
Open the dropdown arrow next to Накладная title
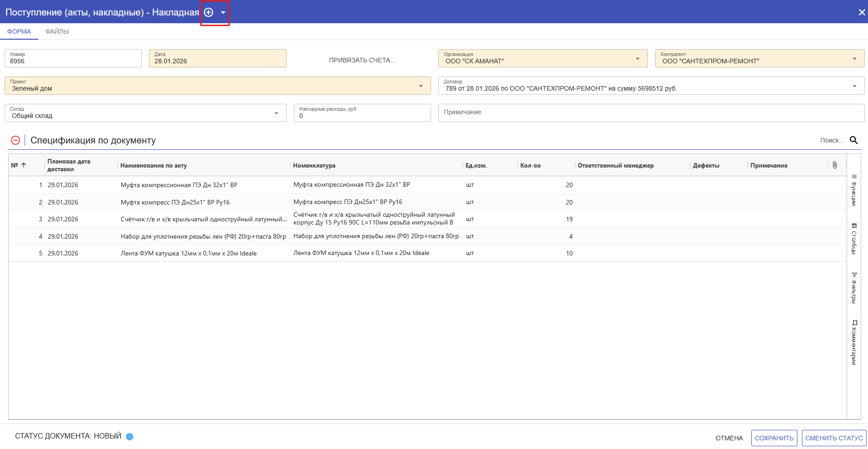click(223, 13)
